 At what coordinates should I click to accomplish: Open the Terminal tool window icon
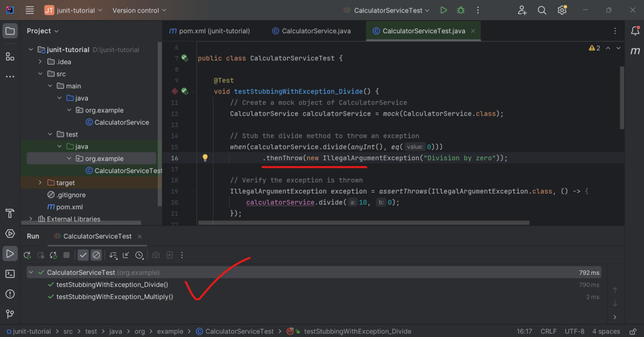click(10, 273)
